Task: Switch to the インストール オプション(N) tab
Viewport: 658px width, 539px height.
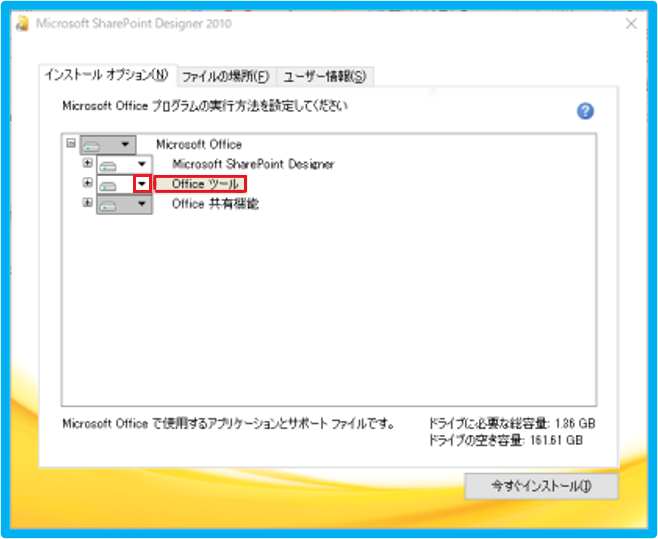Action: point(107,75)
